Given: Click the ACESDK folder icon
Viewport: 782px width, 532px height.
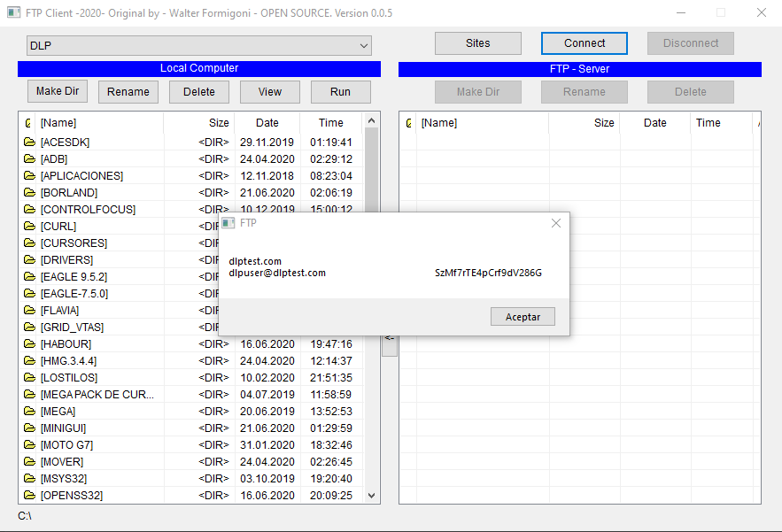Looking at the screenshot, I should pos(29,143).
